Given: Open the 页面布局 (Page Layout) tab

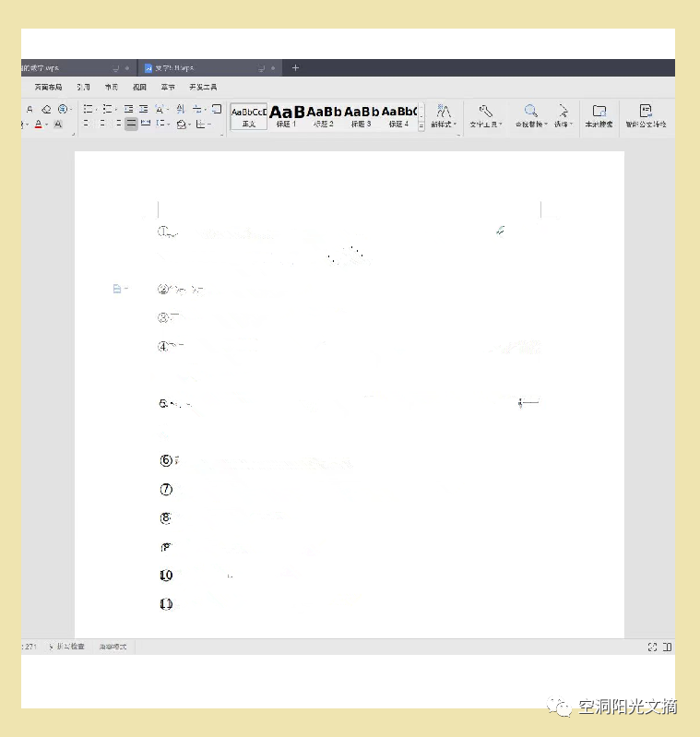Looking at the screenshot, I should coord(48,87).
